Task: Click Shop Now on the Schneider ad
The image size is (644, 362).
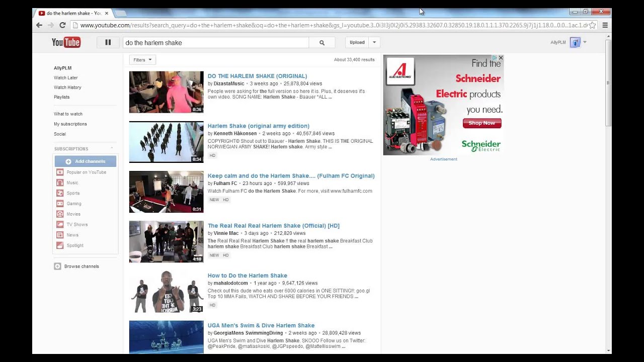Action: click(481, 123)
